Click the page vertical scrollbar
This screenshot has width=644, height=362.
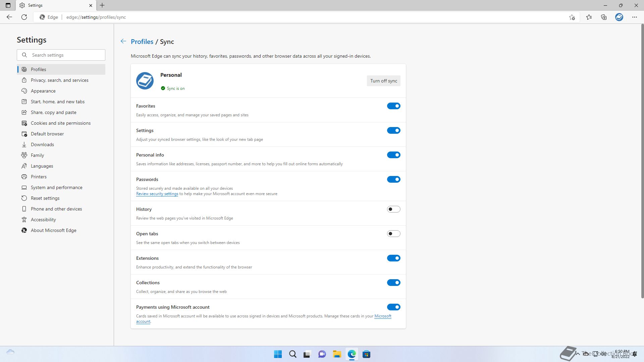642,161
